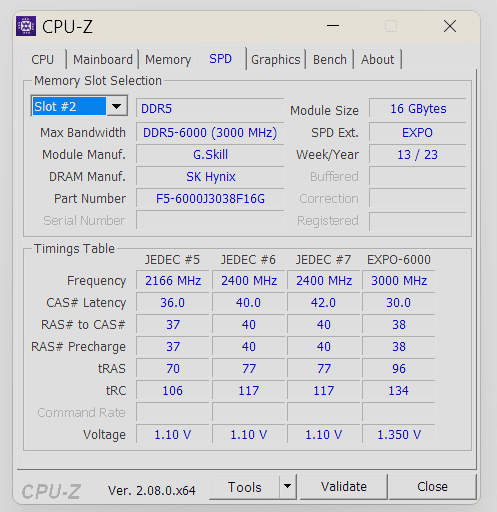Click the 3000 MHz frequency cell
The height and width of the screenshot is (512, 497).
399,281
